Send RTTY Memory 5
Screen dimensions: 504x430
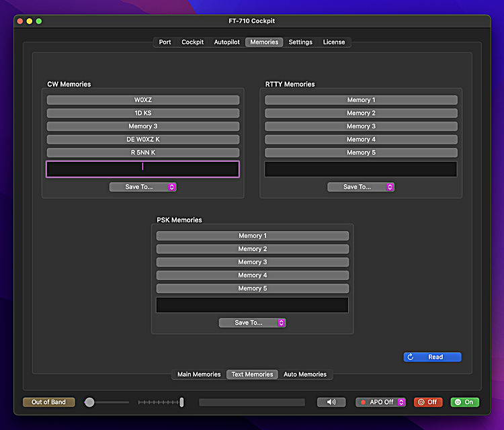tap(361, 153)
